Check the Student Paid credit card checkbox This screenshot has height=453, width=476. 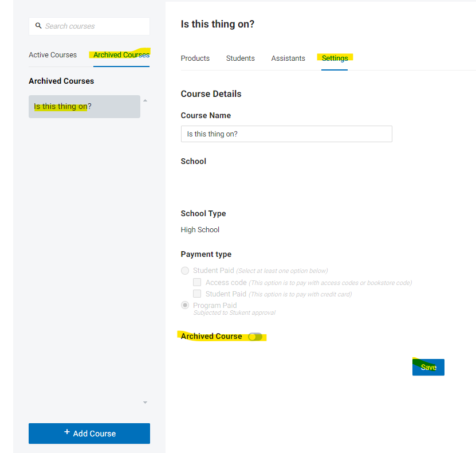[x=197, y=294]
